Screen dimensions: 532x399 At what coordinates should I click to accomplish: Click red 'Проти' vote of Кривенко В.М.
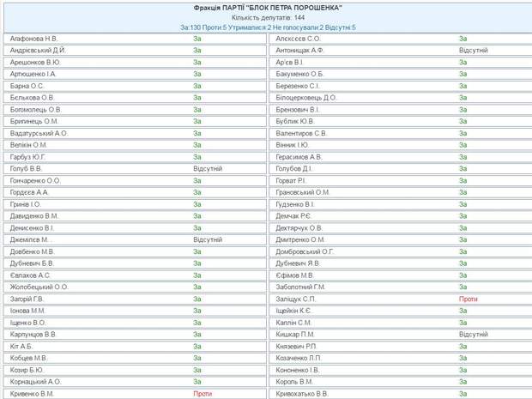click(203, 393)
